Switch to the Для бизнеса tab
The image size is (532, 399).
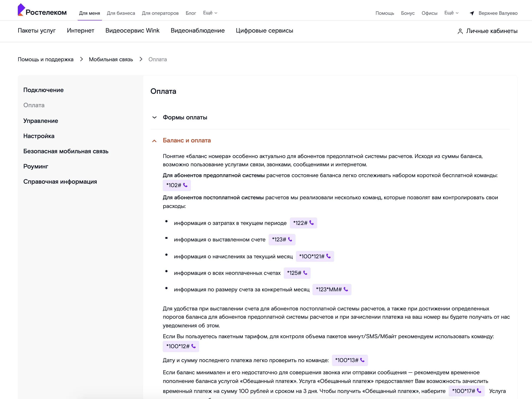coord(121,13)
